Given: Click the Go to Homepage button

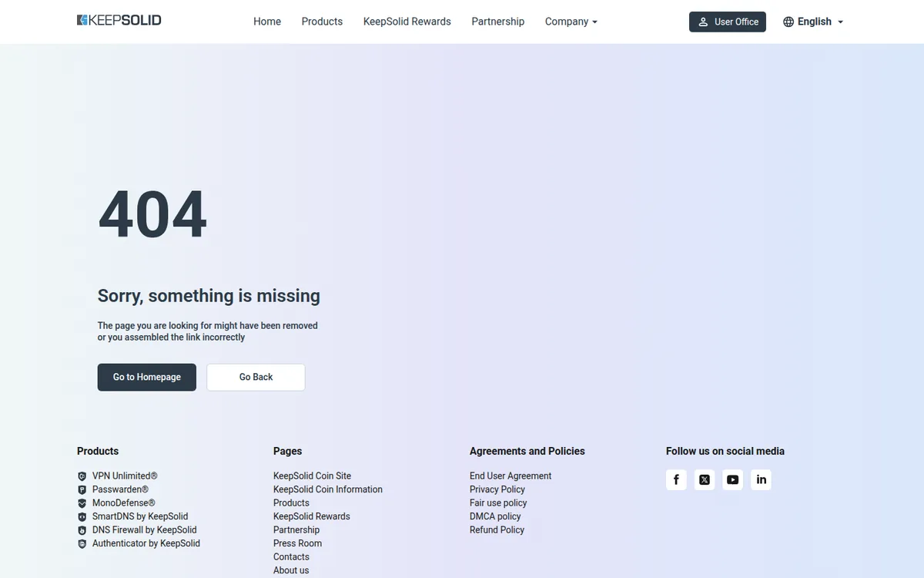Looking at the screenshot, I should pos(147,377).
